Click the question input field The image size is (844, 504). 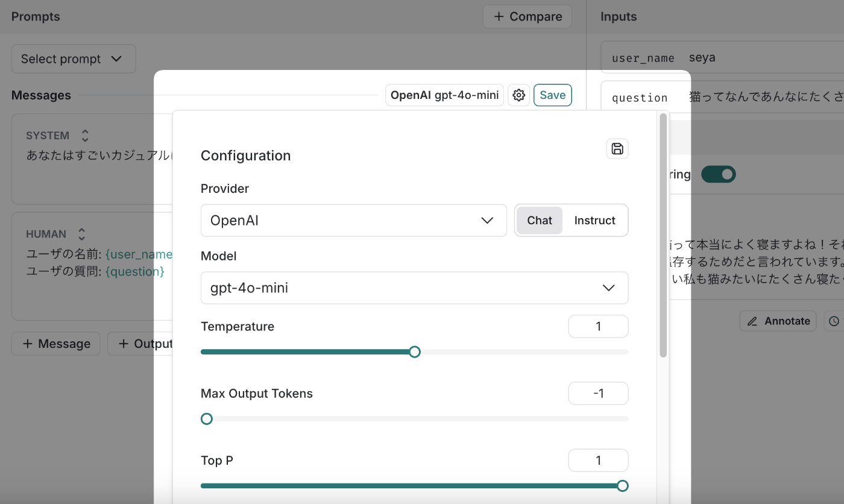point(722,98)
